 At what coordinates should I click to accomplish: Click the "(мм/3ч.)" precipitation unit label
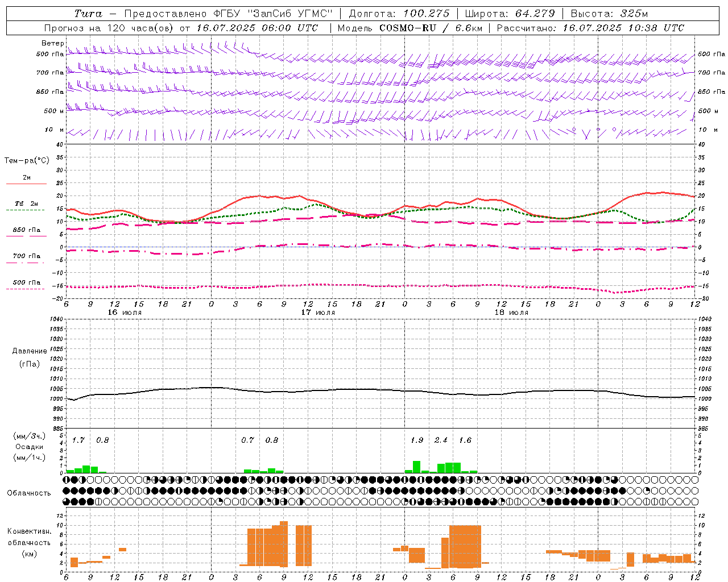(30, 436)
